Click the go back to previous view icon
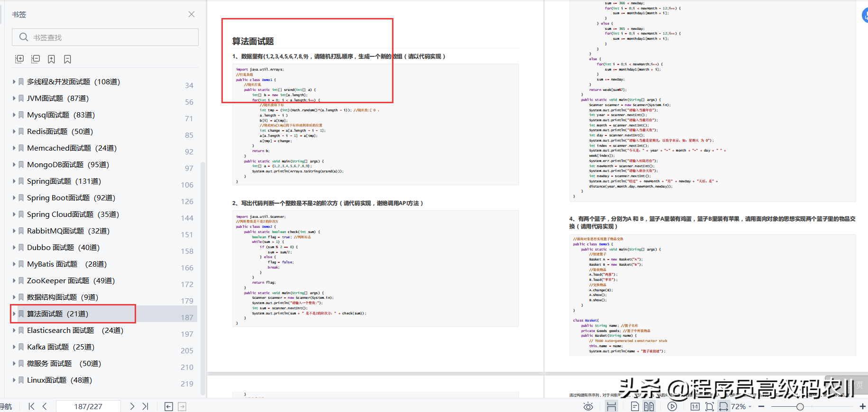The image size is (868, 412). tap(169, 406)
